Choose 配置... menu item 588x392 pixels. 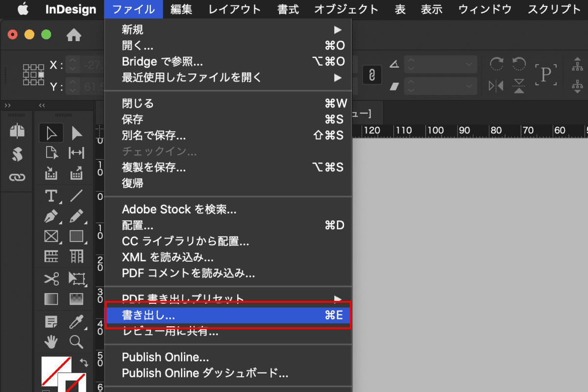(x=228, y=225)
